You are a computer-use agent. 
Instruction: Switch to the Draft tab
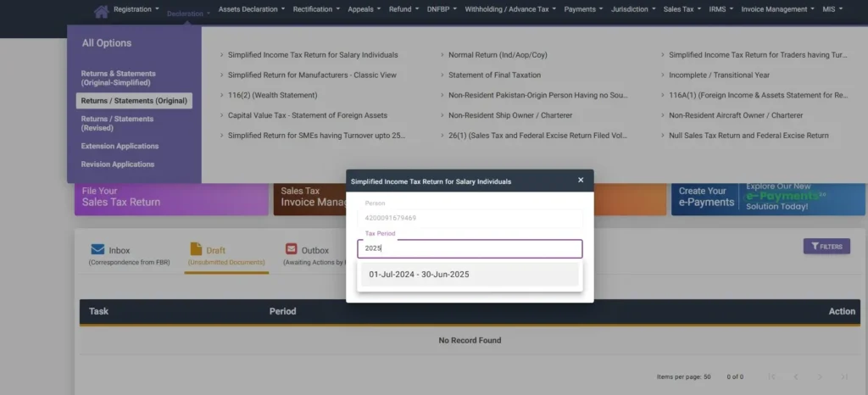(226, 255)
